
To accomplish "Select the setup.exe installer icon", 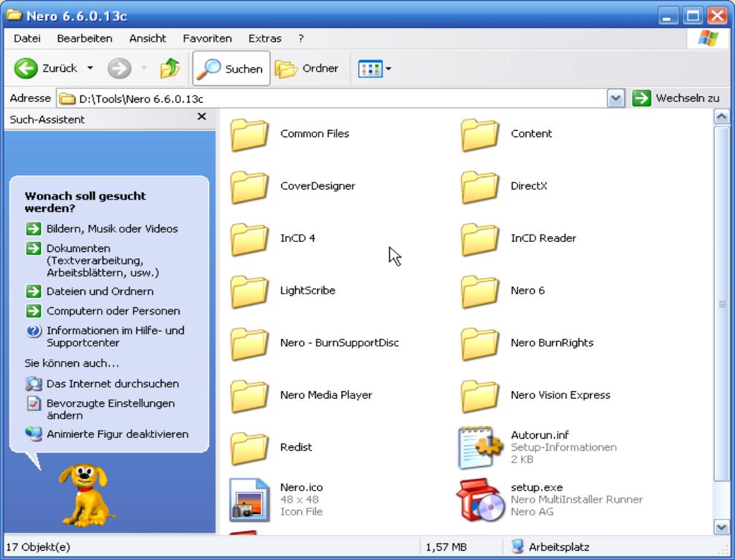I will click(479, 500).
